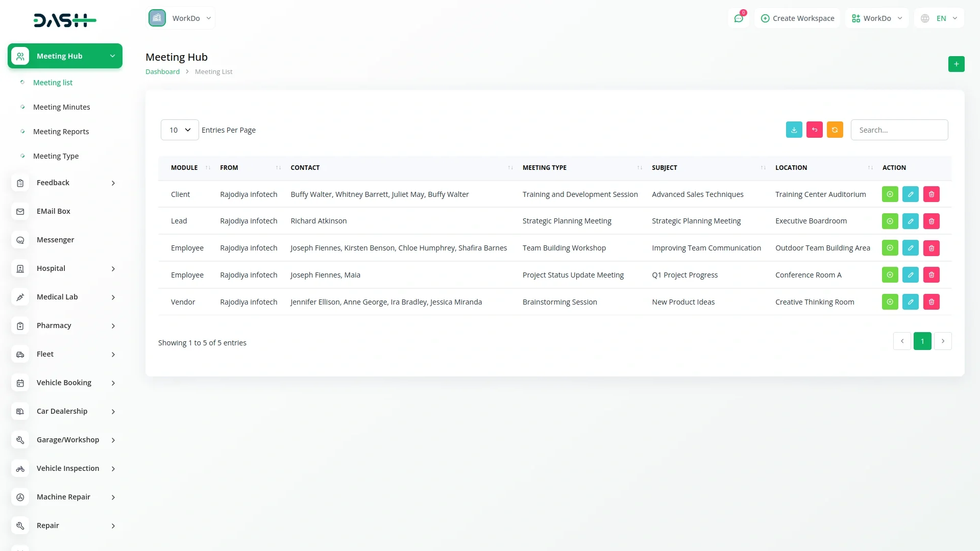Click the Create Workspace button
Viewport: 980px width, 551px height.
coord(797,18)
